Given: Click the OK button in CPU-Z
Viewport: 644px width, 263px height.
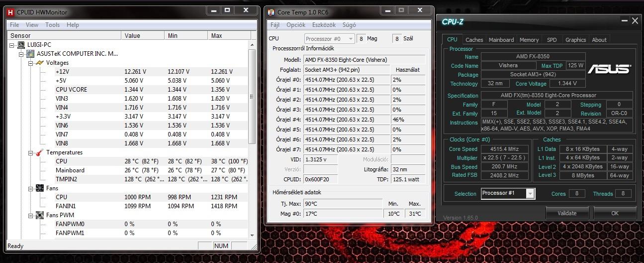Looking at the screenshot, I should click(615, 213).
